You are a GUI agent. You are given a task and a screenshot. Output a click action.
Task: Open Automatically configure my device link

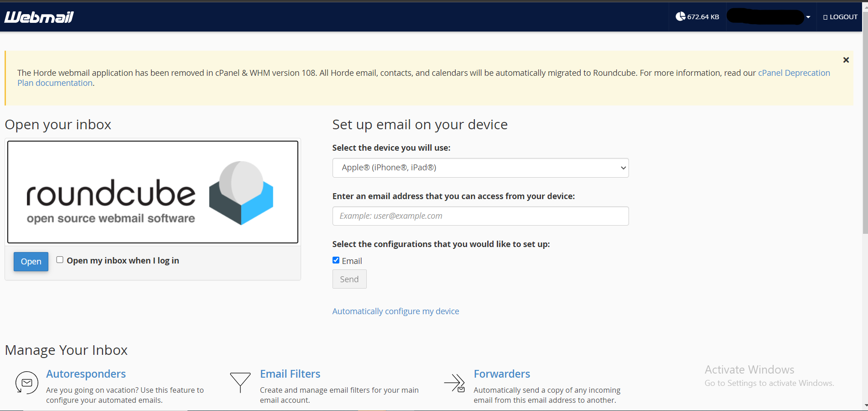[395, 311]
